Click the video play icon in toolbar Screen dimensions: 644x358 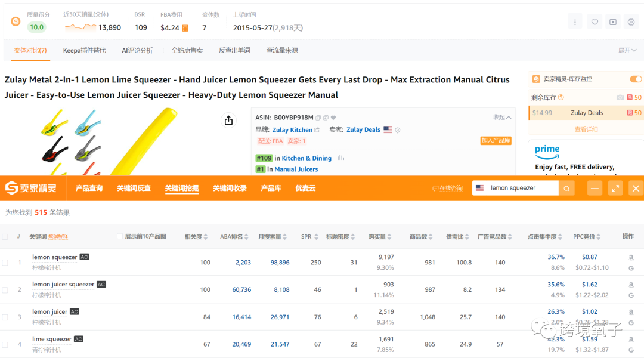click(613, 22)
